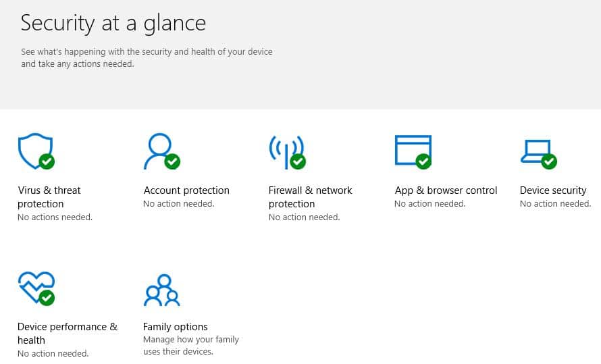This screenshot has height=364, width=601.
Task: Open the Account protection person icon
Action: tap(162, 151)
